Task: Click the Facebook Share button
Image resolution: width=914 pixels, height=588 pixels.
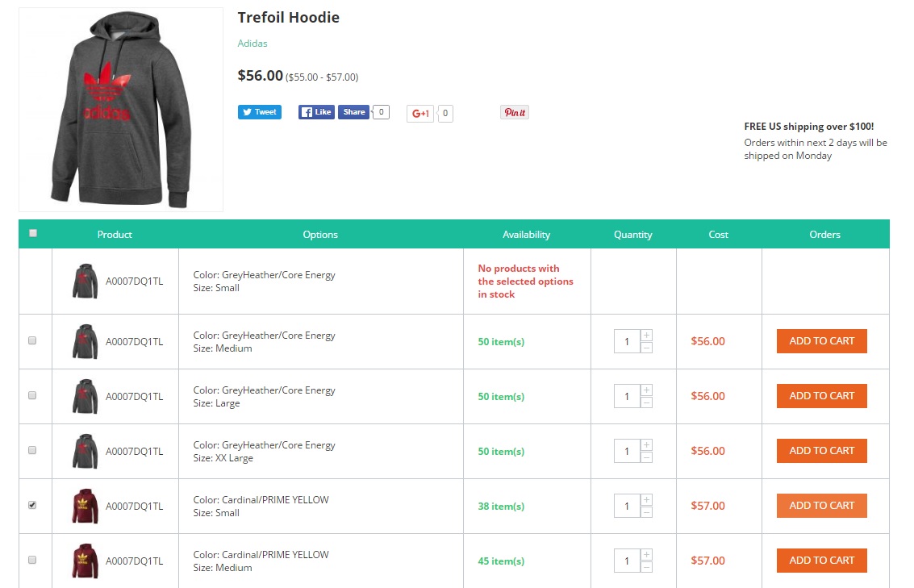Action: point(354,112)
